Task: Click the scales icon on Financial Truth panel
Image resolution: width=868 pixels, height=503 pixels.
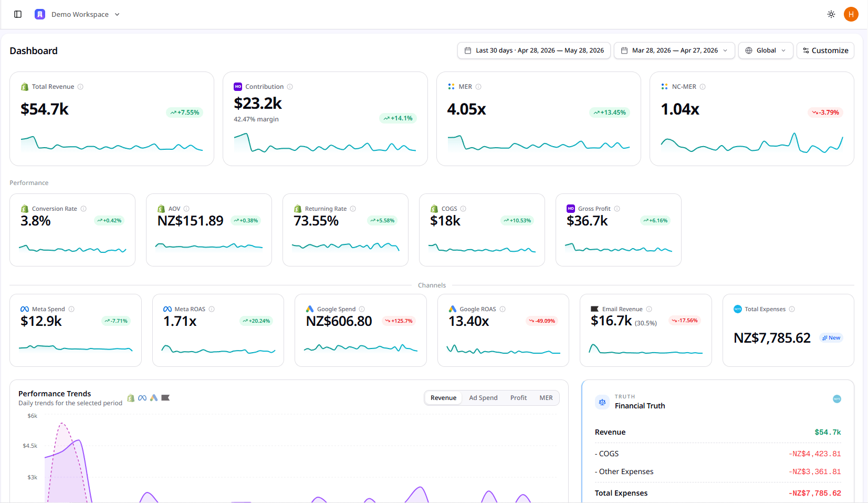Action: [x=602, y=402]
